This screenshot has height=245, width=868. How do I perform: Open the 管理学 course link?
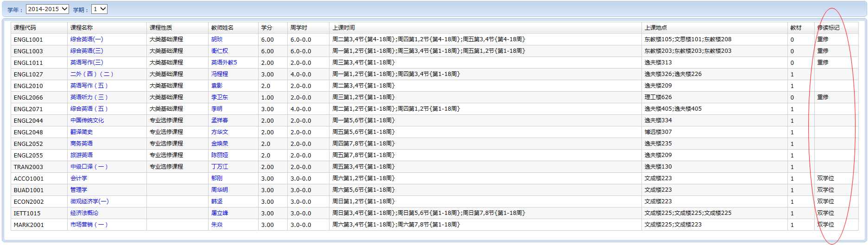click(x=79, y=190)
